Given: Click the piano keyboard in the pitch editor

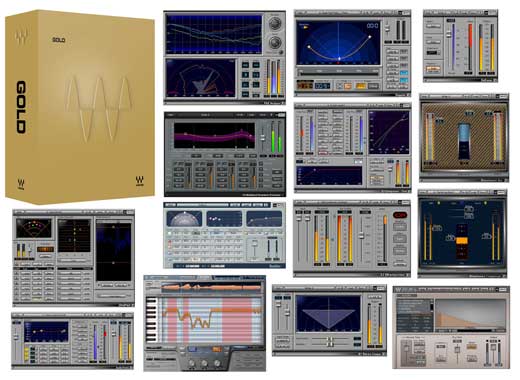Looking at the screenshot, I should [x=151, y=319].
